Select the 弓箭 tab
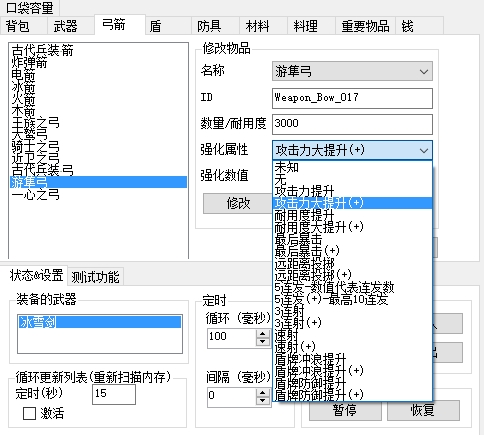The height and width of the screenshot is (435, 484). pos(120,24)
